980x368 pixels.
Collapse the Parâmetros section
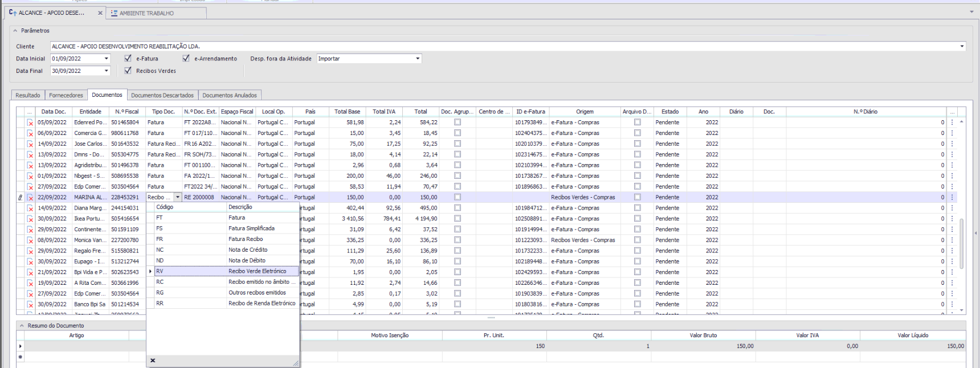tap(15, 31)
